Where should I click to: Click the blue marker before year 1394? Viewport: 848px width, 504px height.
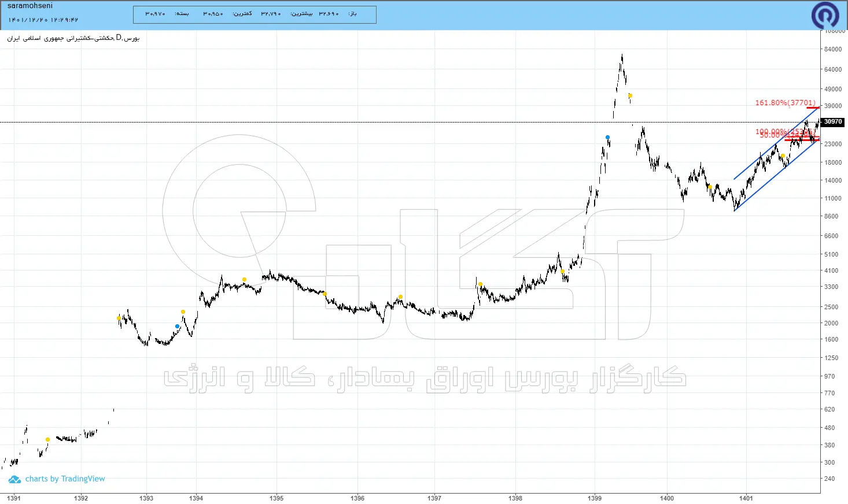tap(177, 327)
